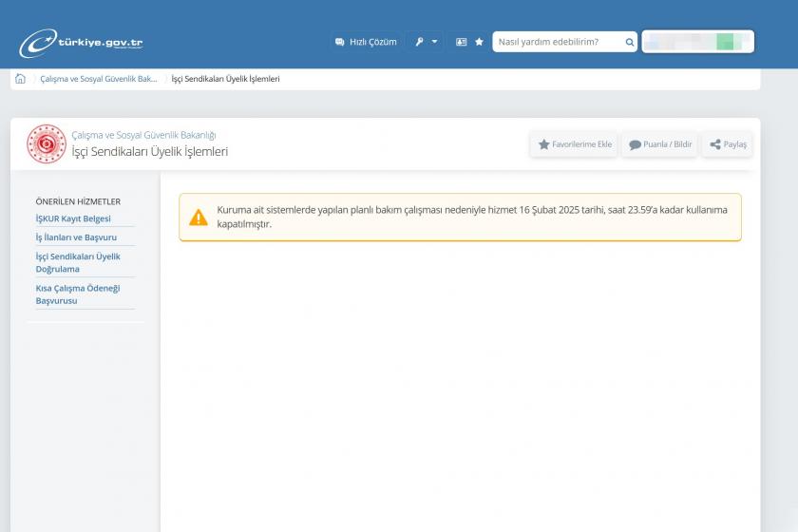The image size is (798, 532).
Task: Click the türkiye.gov.tr logo
Action: pyautogui.click(x=81, y=43)
